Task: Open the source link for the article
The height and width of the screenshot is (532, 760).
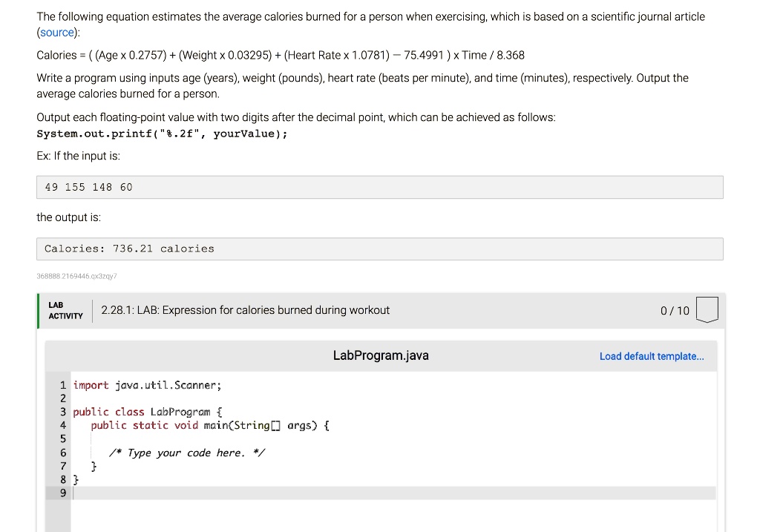Action: click(x=57, y=33)
